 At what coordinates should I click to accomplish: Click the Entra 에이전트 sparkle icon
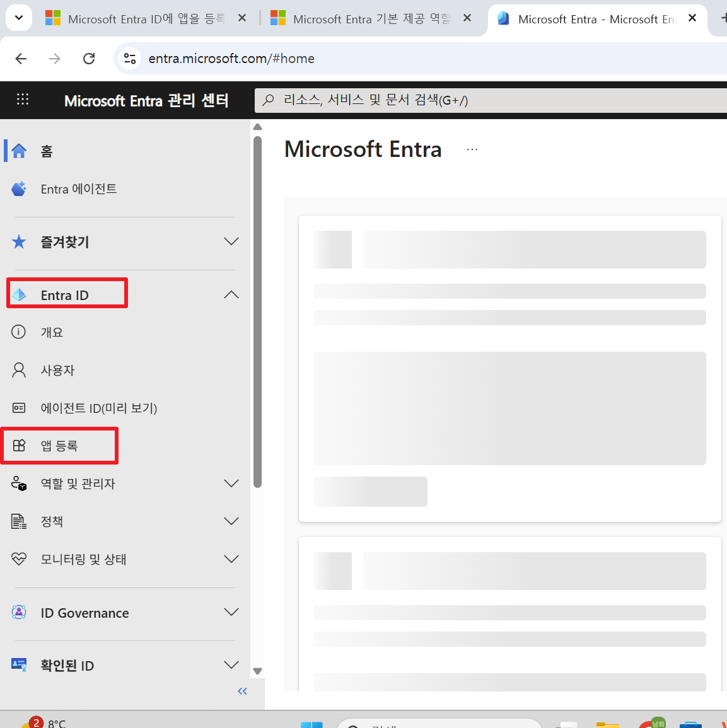point(19,188)
